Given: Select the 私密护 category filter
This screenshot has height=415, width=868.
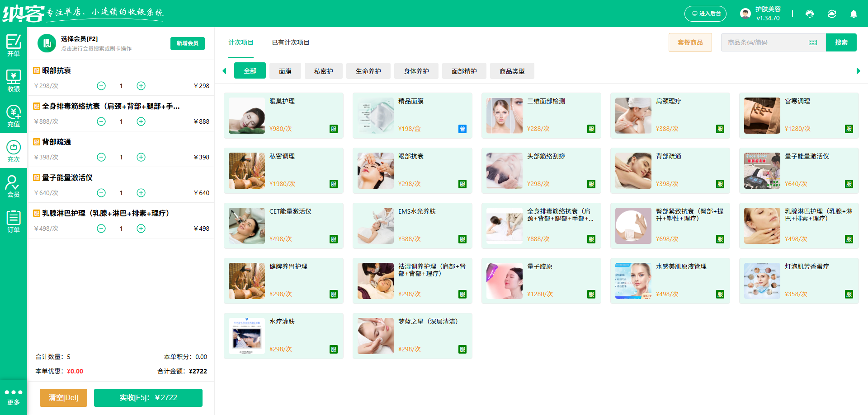Looking at the screenshot, I should tap(324, 71).
